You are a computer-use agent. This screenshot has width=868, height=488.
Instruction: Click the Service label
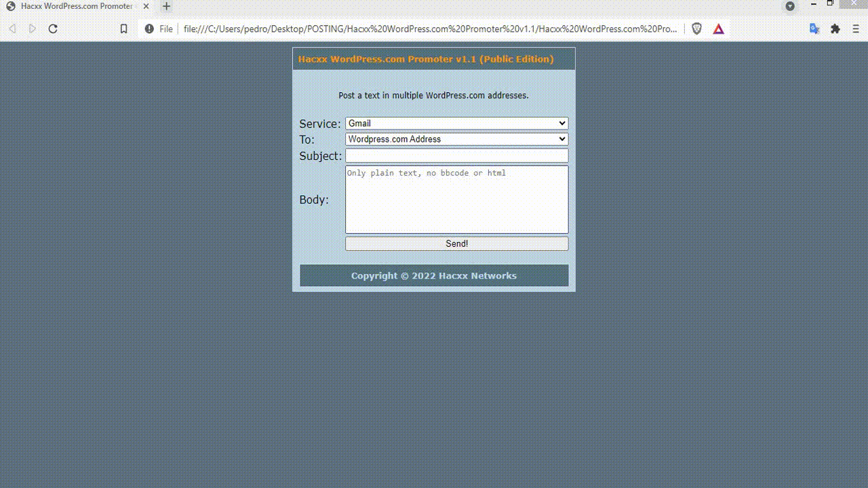tap(320, 124)
